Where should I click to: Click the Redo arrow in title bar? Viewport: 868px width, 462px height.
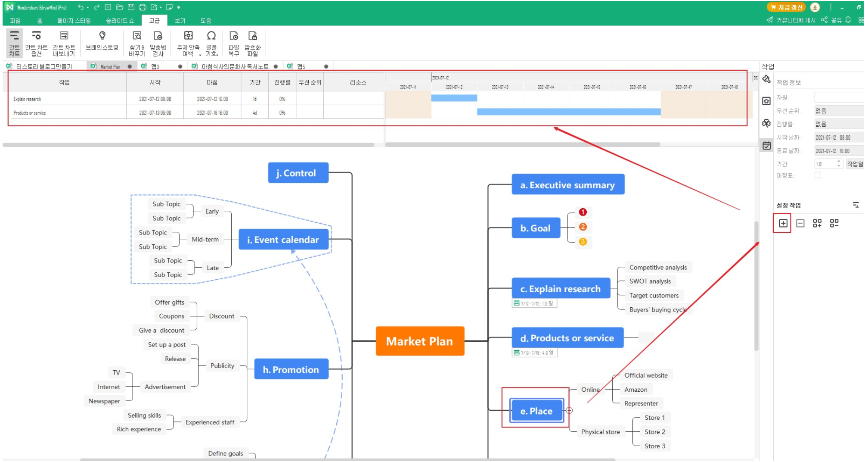[x=97, y=7]
